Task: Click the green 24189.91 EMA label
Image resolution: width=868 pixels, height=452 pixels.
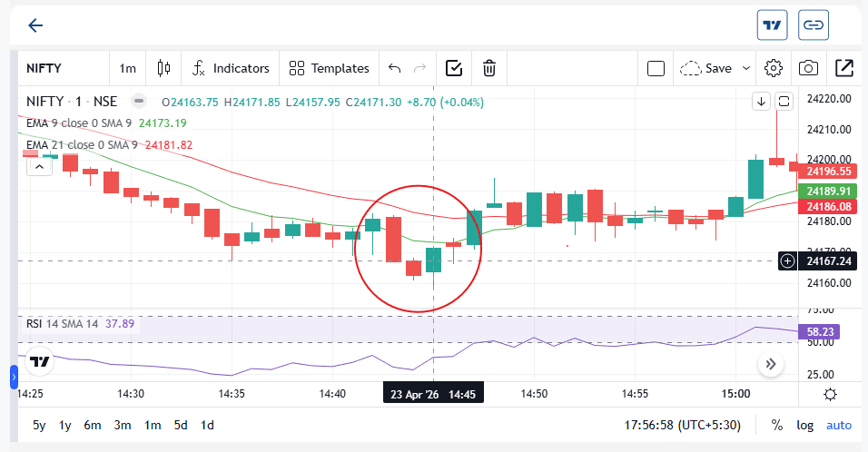Action: tap(827, 191)
